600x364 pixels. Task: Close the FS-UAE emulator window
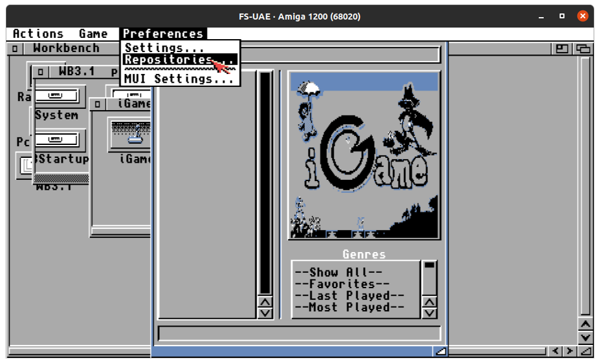click(x=583, y=16)
